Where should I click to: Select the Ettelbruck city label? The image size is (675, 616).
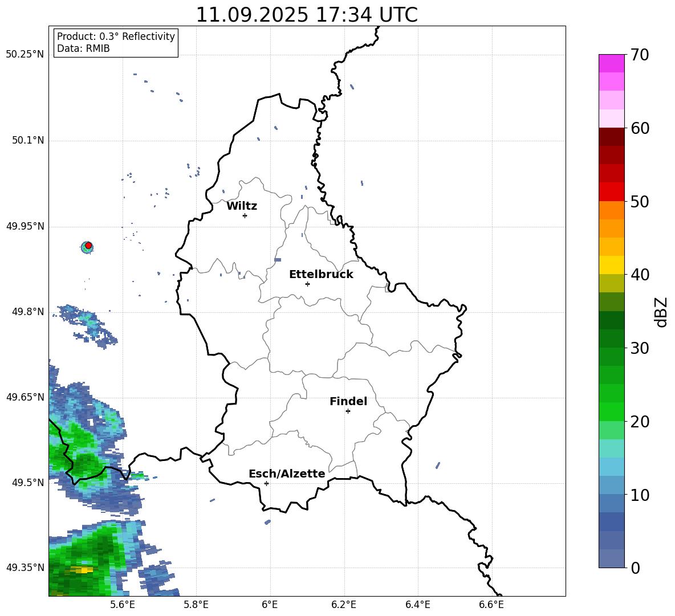point(321,275)
